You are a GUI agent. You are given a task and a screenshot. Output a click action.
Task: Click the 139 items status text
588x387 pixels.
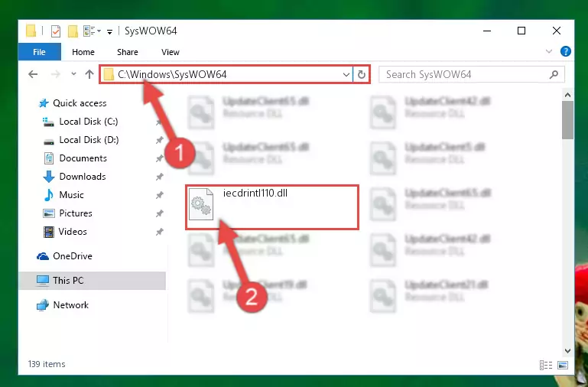coord(47,364)
